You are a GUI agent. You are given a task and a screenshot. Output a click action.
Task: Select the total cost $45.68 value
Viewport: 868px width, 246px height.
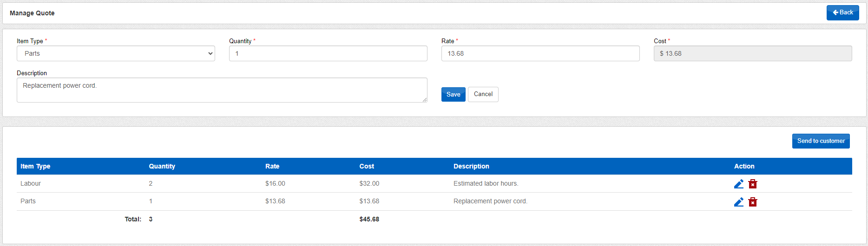tap(369, 219)
